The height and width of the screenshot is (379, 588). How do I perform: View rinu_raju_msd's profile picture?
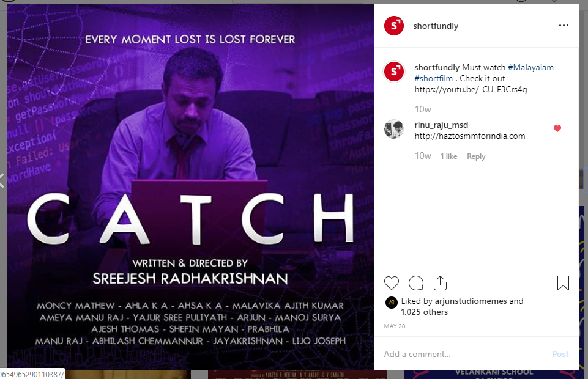394,129
